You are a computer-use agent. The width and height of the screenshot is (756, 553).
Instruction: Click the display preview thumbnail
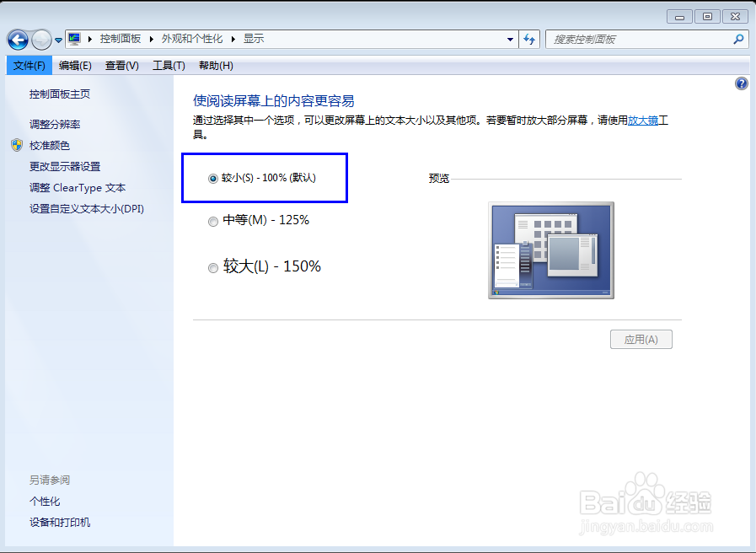pyautogui.click(x=550, y=250)
